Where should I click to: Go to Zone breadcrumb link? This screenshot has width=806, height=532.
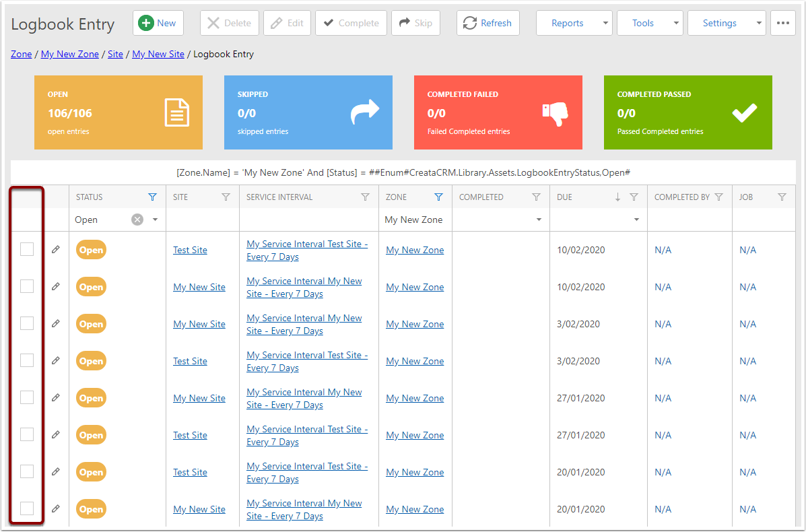21,54
